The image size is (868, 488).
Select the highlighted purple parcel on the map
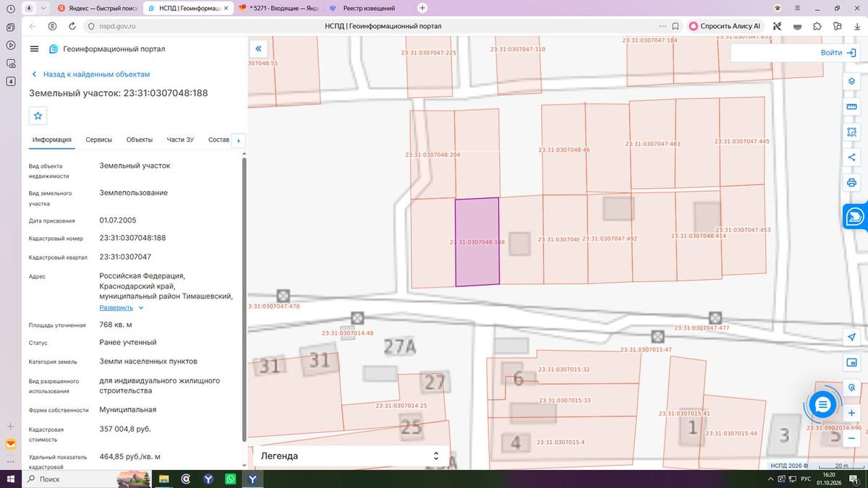click(x=477, y=241)
